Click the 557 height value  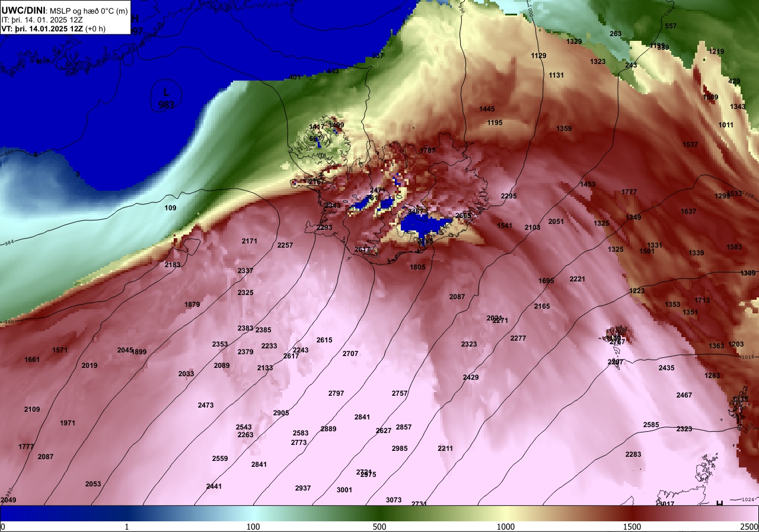pyautogui.click(x=671, y=26)
